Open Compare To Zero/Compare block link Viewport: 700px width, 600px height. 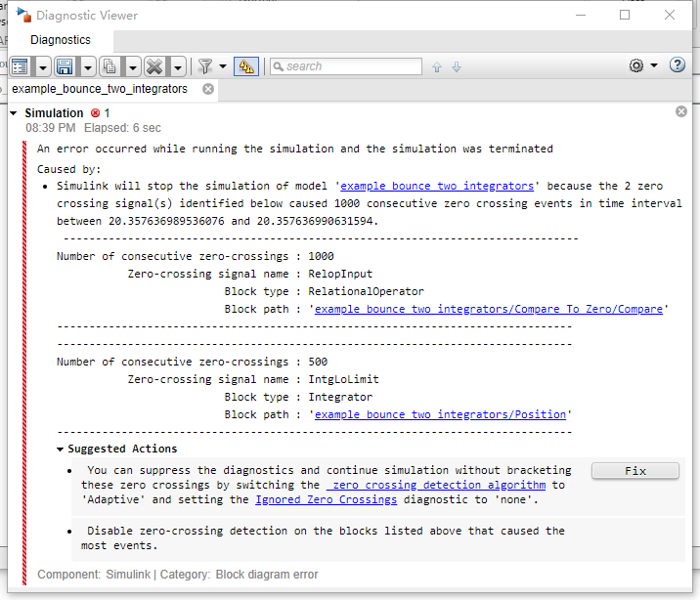(489, 309)
